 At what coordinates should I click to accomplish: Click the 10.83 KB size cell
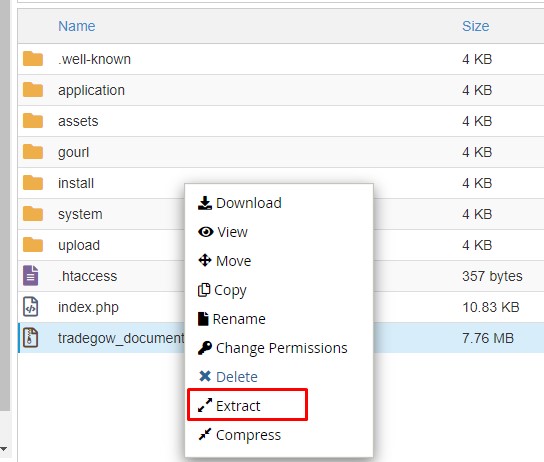click(x=491, y=307)
